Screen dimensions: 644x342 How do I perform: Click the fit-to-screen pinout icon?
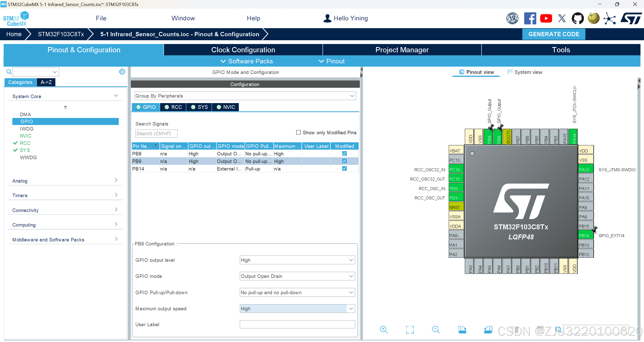(x=410, y=329)
